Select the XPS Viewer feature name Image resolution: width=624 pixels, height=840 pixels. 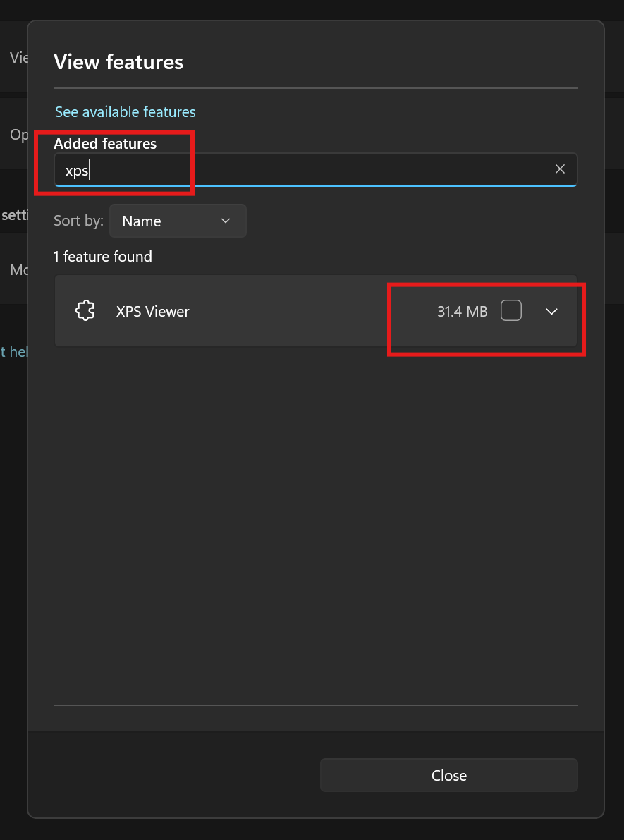click(x=153, y=311)
